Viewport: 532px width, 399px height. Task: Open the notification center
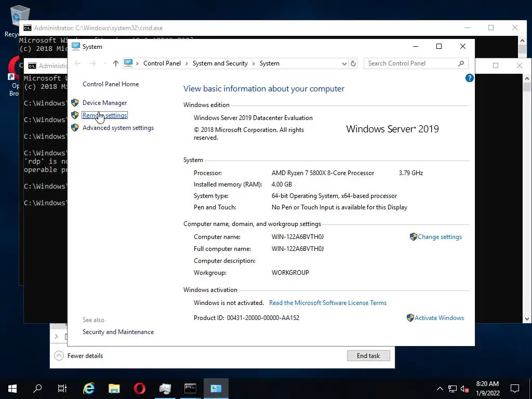point(515,389)
